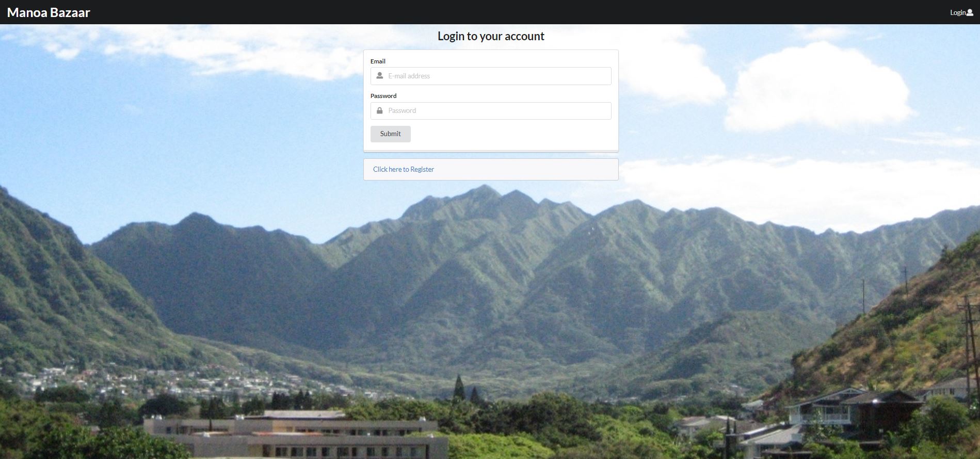980x459 pixels.
Task: Follow the Click here to Register link
Action: point(404,169)
